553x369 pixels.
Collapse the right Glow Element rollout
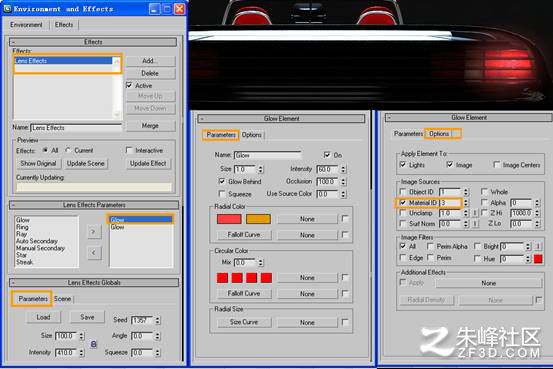pos(469,117)
